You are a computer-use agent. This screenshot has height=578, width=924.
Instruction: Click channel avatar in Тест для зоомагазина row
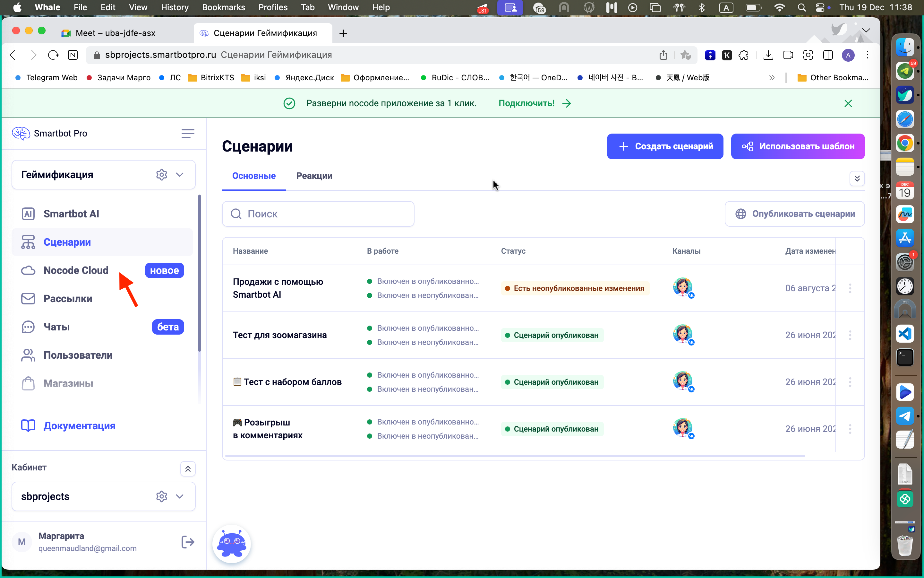[x=683, y=335]
